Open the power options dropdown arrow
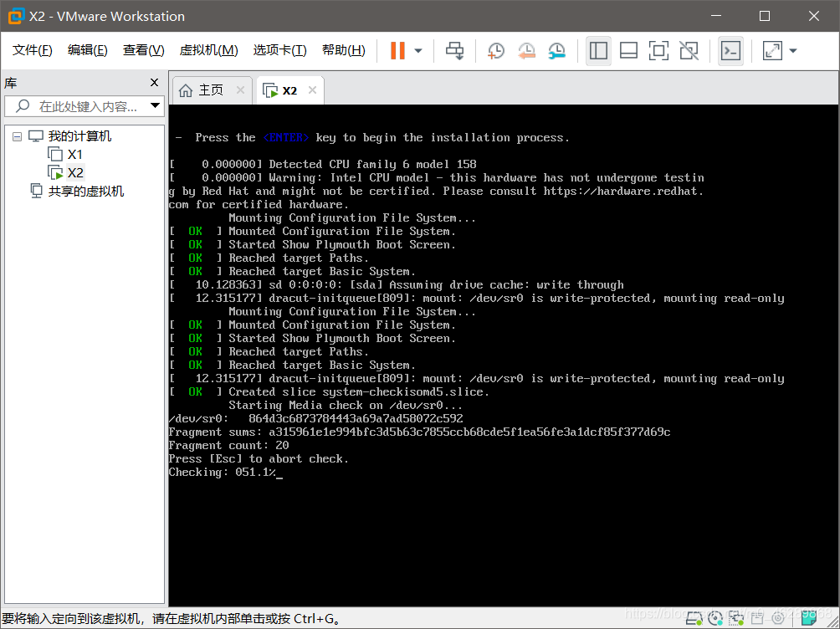The width and height of the screenshot is (840, 629). [x=418, y=51]
